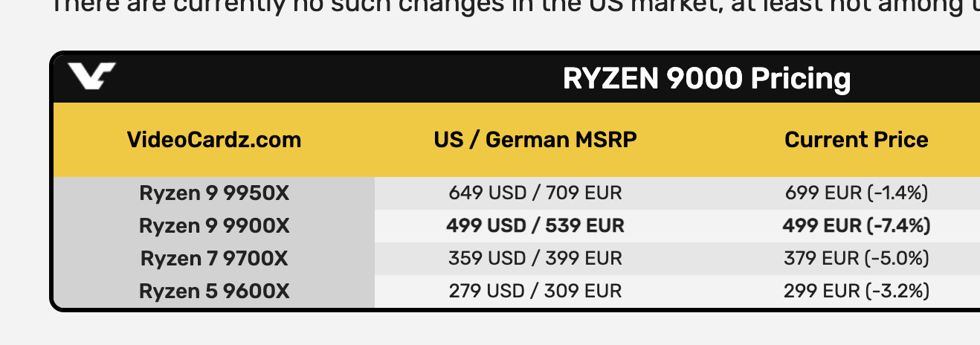Click the 279 USD price for the 9600X
This screenshot has height=345, width=980.
489,291
